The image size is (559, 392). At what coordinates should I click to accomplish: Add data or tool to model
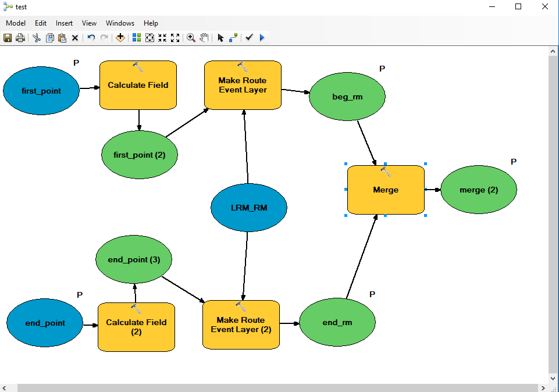(120, 37)
